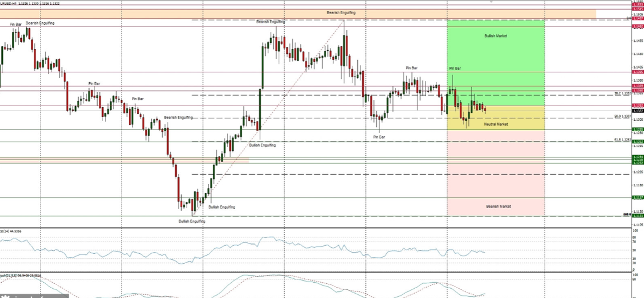Click the lowest Bullish Engulfing label
644x298 pixels.
[x=192, y=221]
